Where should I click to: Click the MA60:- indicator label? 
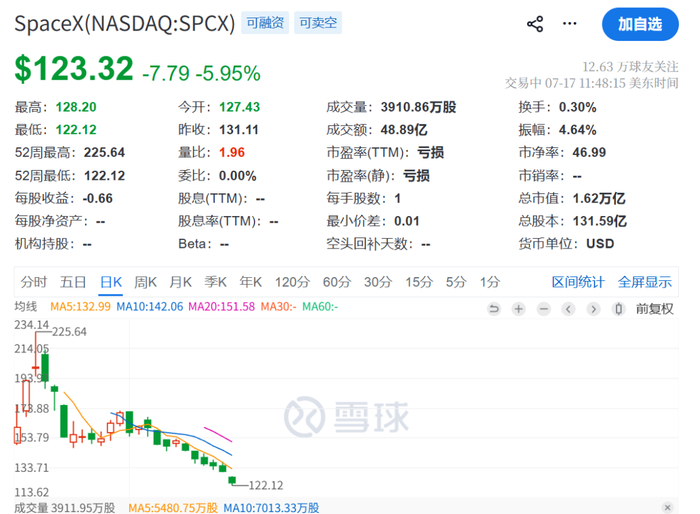320,307
